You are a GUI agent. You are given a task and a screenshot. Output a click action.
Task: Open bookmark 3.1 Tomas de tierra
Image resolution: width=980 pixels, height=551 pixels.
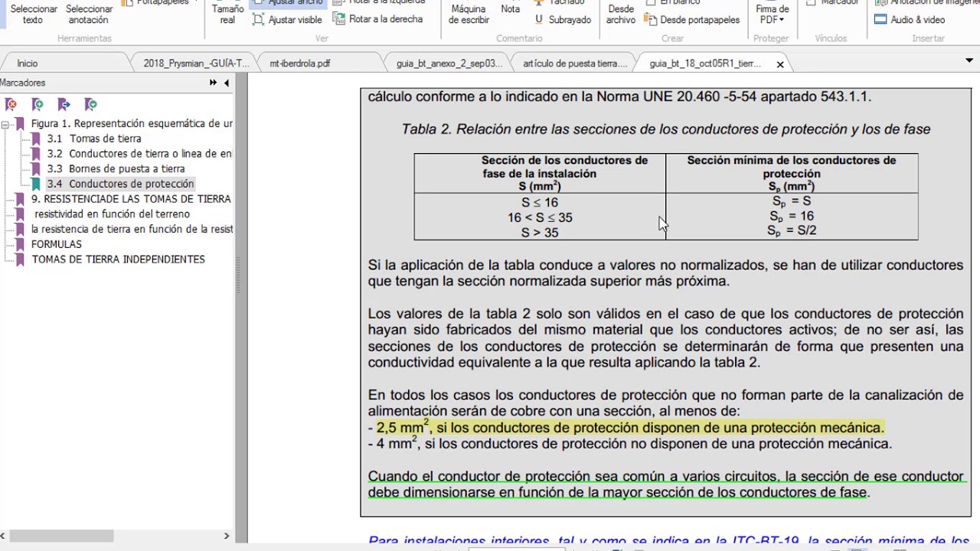coord(94,139)
